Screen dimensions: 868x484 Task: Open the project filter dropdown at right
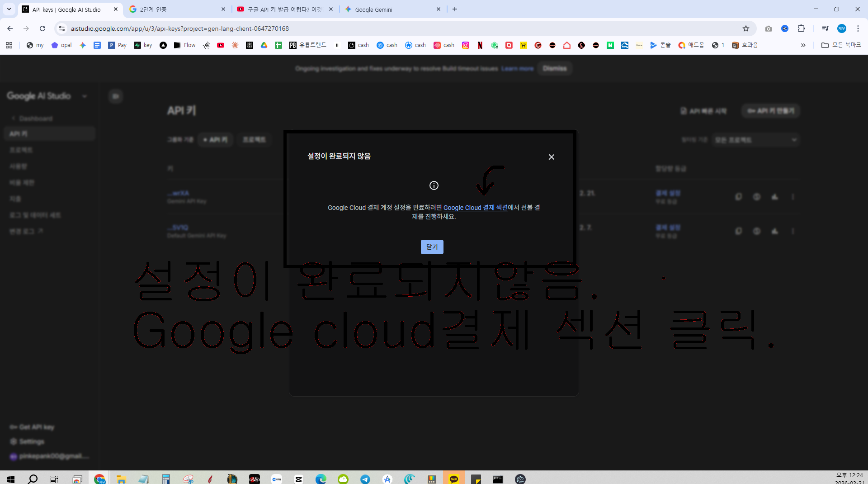tap(755, 140)
